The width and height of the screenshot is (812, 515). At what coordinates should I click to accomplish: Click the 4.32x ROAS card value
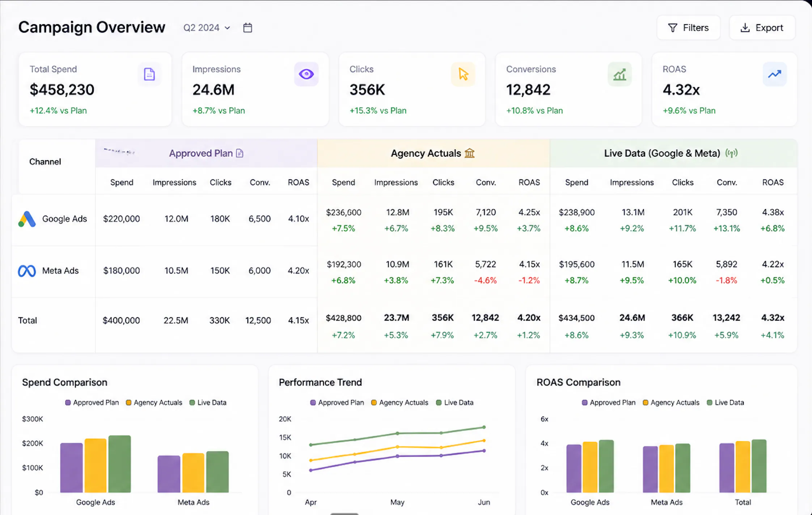point(681,90)
